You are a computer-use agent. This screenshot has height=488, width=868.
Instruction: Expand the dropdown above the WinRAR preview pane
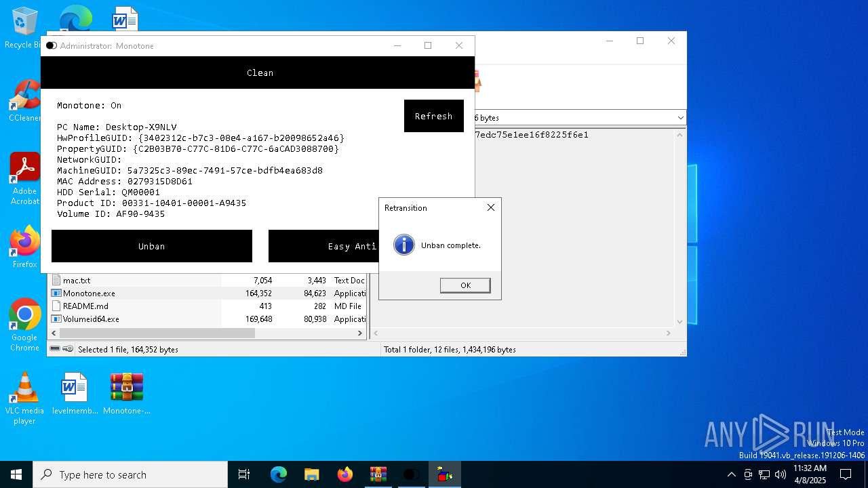[680, 118]
